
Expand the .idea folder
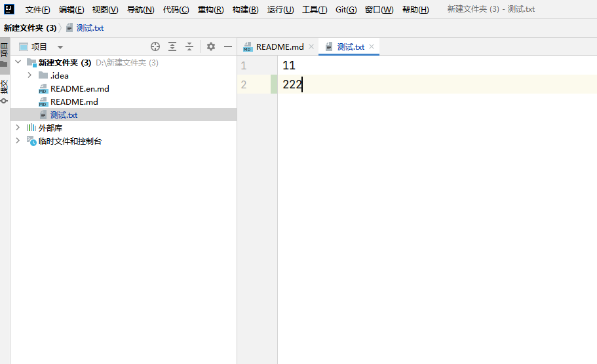(29, 75)
